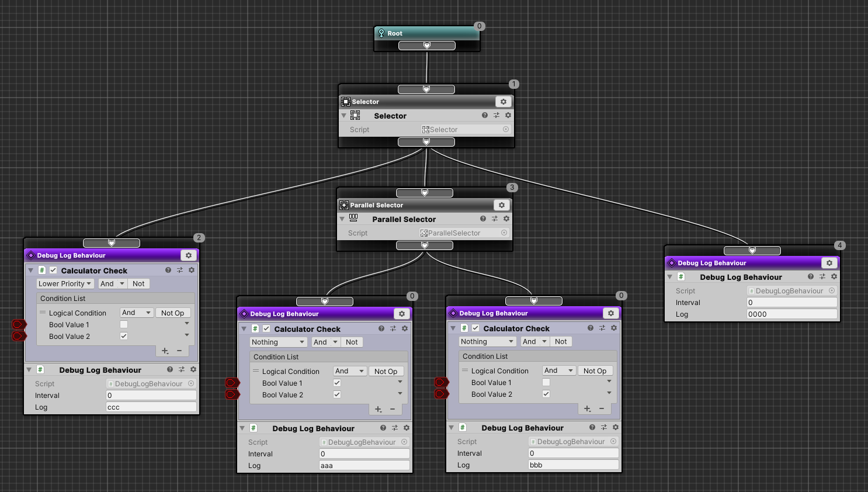Open the Lower Priority dropdown
868x492 pixels.
pyautogui.click(x=65, y=284)
